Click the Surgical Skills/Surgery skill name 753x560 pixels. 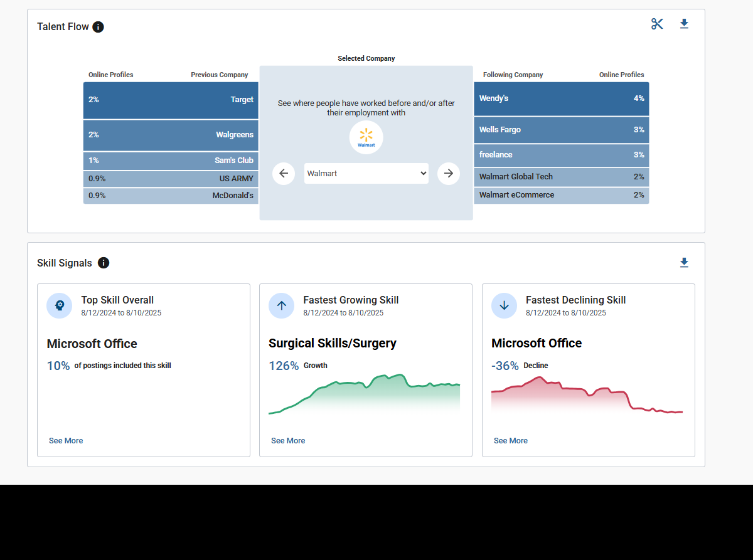click(x=333, y=343)
